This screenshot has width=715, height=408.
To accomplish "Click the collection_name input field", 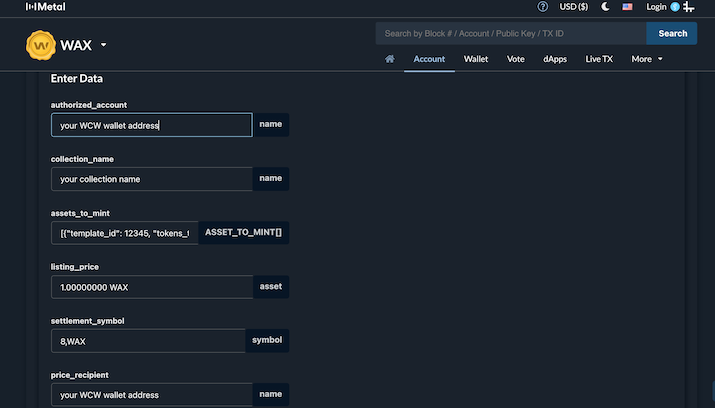I will coord(151,179).
